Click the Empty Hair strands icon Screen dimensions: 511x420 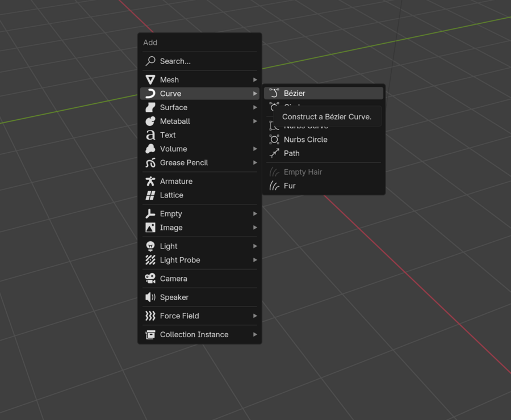[x=274, y=172]
